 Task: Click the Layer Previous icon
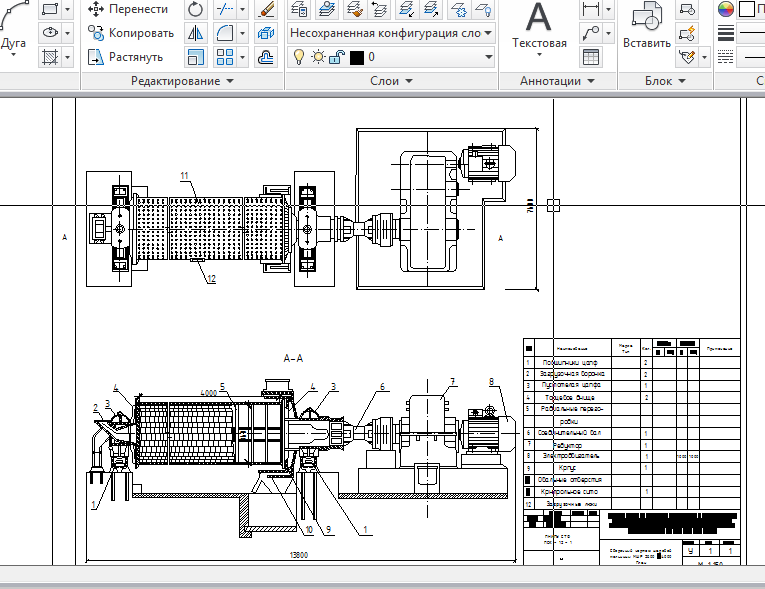(x=379, y=9)
